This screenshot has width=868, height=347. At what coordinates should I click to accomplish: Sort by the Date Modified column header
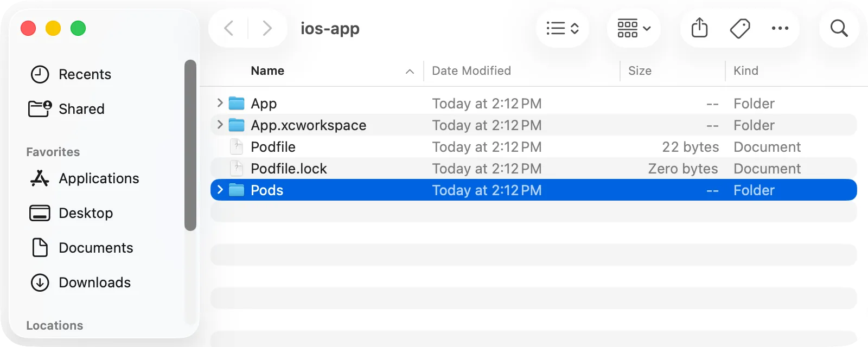click(x=471, y=71)
